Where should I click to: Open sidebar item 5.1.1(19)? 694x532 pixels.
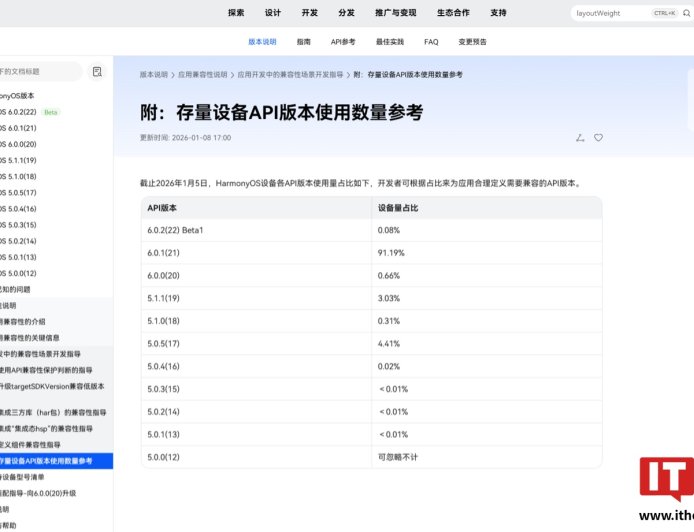[18, 160]
